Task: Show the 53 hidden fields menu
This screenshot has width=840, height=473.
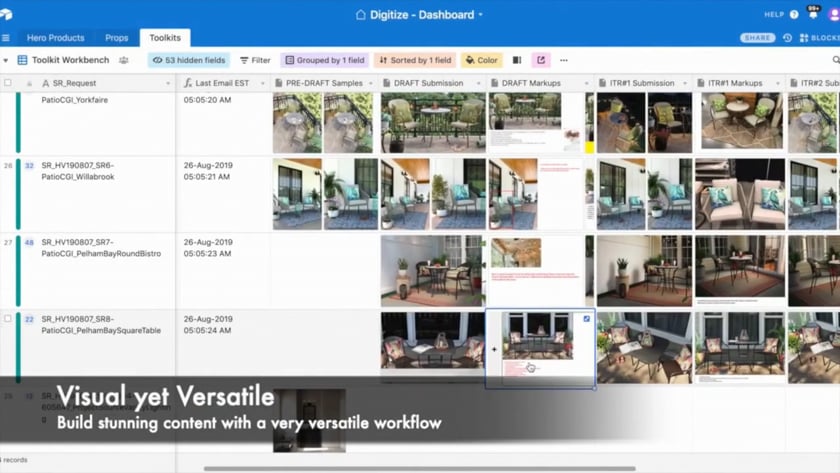Action: point(189,61)
